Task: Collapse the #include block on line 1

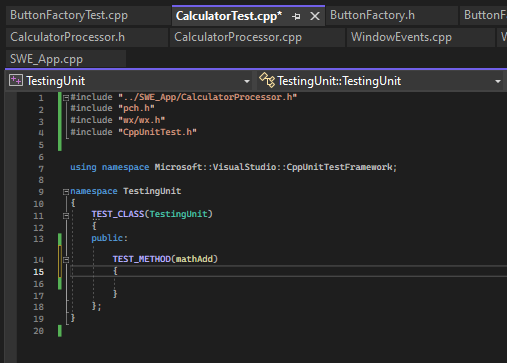Action: (66, 98)
